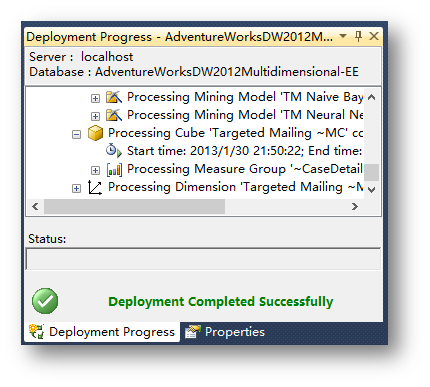Click the mining model icon beside TM Neural Net
Viewport: 430px width, 387px height.
[x=114, y=115]
